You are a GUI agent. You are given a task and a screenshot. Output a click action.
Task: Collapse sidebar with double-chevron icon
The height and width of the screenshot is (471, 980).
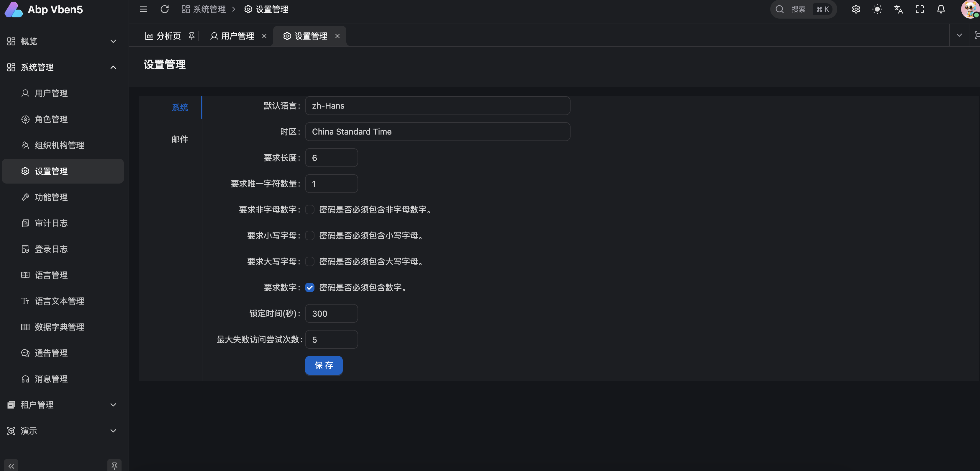coord(11,466)
